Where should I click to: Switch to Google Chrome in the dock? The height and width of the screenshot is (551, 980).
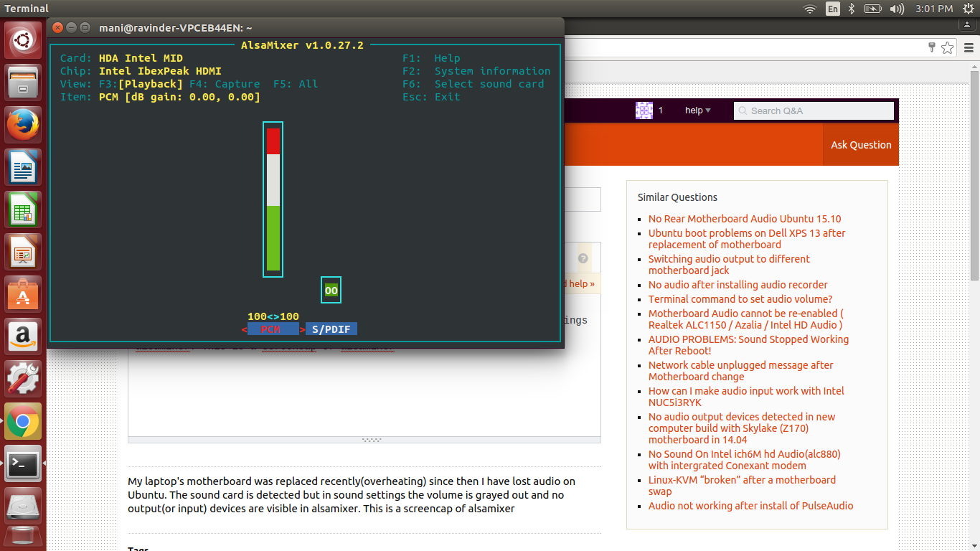23,421
